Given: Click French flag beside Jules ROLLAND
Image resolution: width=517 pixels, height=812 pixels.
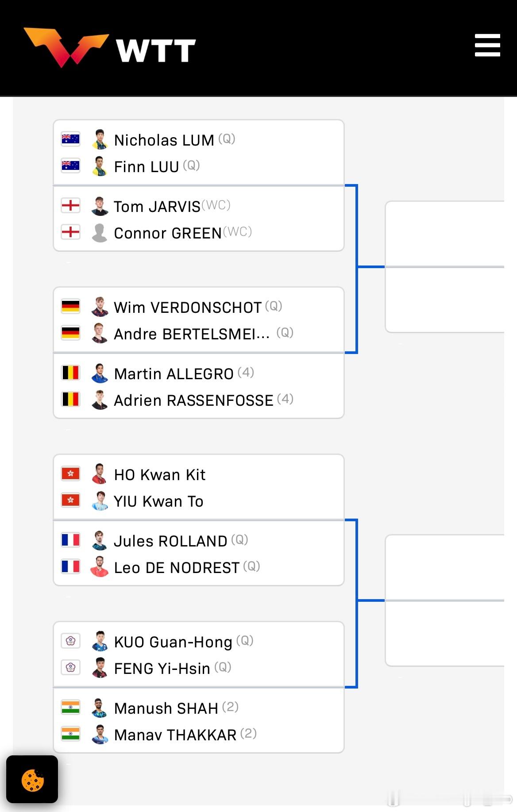Looking at the screenshot, I should pyautogui.click(x=70, y=540).
